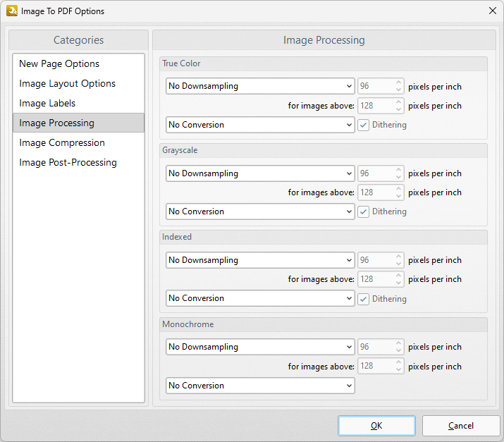Click the Cancel button
Viewport: 504px width, 442px height.
[461, 426]
